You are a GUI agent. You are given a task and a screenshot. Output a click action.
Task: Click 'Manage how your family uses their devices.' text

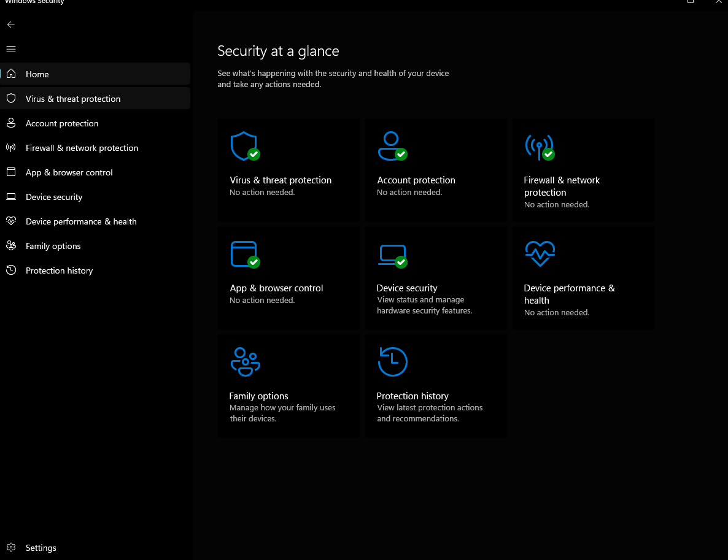pos(282,413)
